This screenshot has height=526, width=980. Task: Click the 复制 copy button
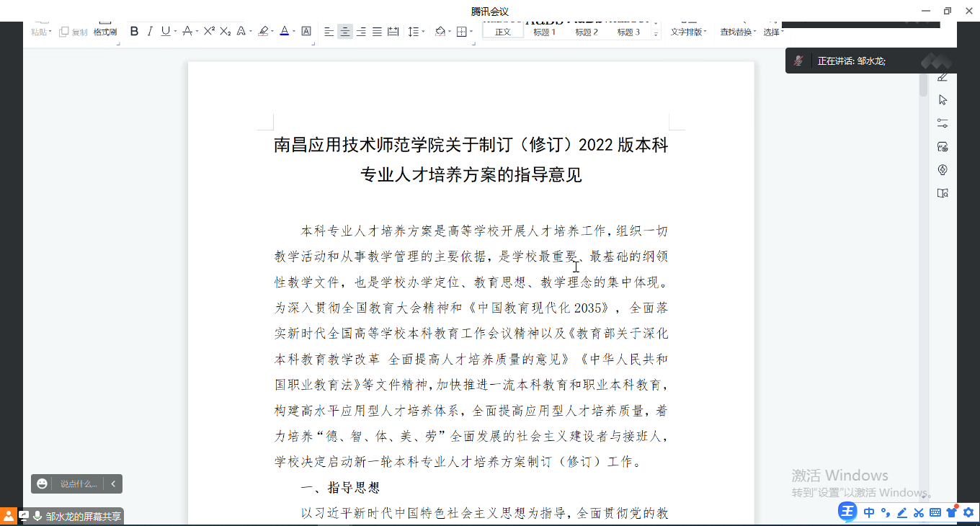[x=73, y=32]
